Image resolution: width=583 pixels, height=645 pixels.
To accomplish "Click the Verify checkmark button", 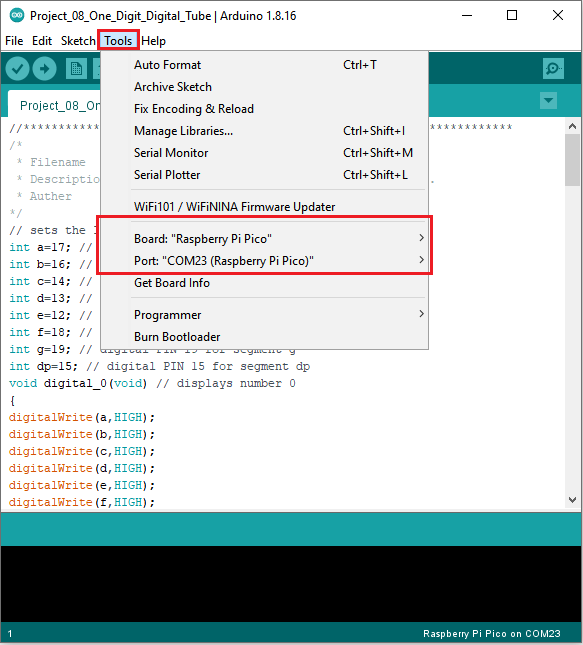I will 17,69.
